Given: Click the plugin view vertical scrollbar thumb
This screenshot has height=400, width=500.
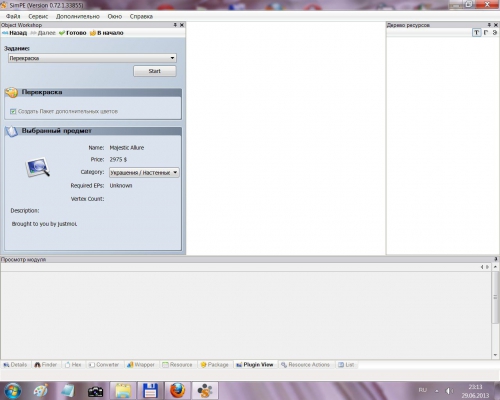Looking at the screenshot, I should [x=495, y=297].
